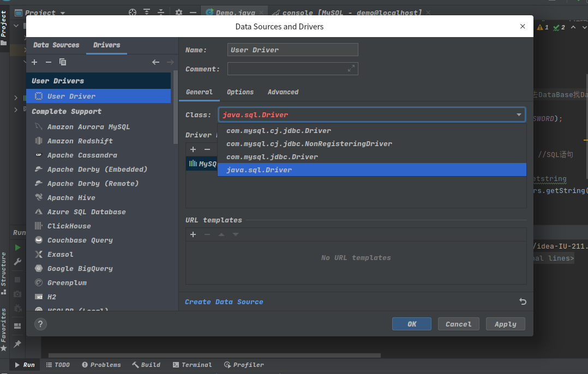Screen dimensions: 588x374
Task: Duplicate the selected driver
Action: (x=63, y=63)
